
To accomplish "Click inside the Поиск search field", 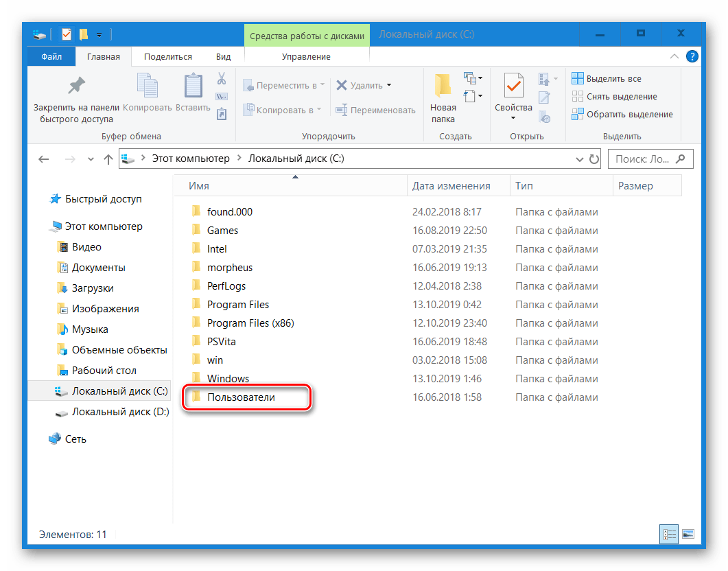I will click(x=643, y=159).
